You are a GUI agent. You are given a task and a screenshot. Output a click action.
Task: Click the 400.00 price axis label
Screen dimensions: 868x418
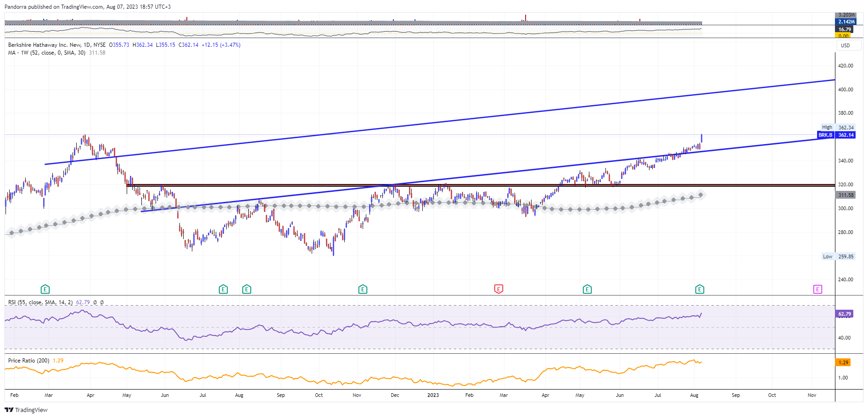coord(846,89)
